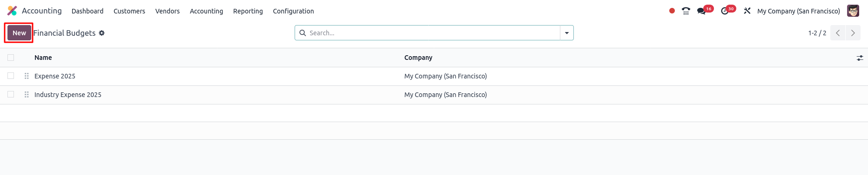Toggle the select-all header checkbox
This screenshot has height=175, width=868.
(x=11, y=58)
